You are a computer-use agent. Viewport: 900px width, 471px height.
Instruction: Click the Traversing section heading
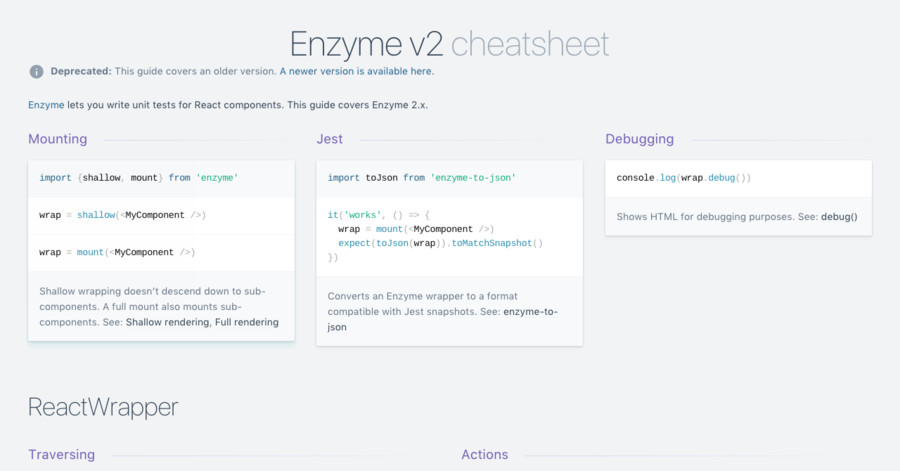click(61, 454)
